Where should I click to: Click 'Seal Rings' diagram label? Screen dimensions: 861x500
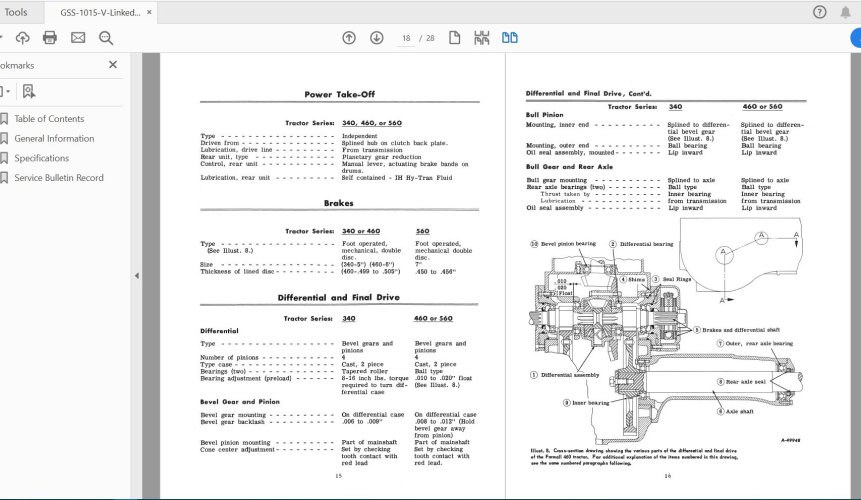pyautogui.click(x=676, y=279)
